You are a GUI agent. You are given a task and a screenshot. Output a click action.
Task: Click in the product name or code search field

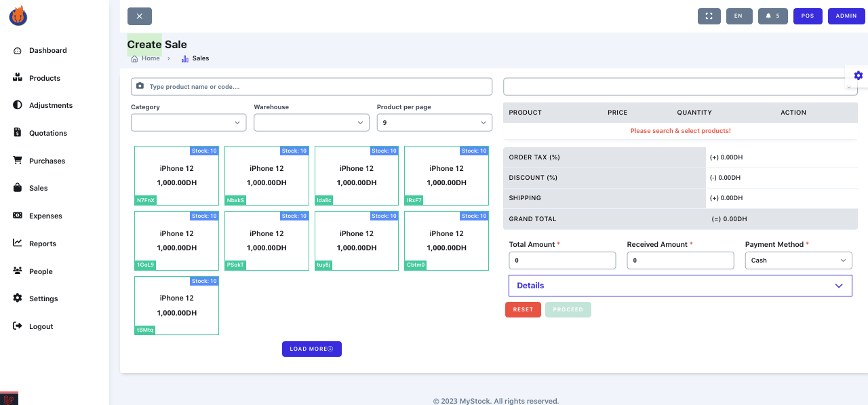pos(311,87)
